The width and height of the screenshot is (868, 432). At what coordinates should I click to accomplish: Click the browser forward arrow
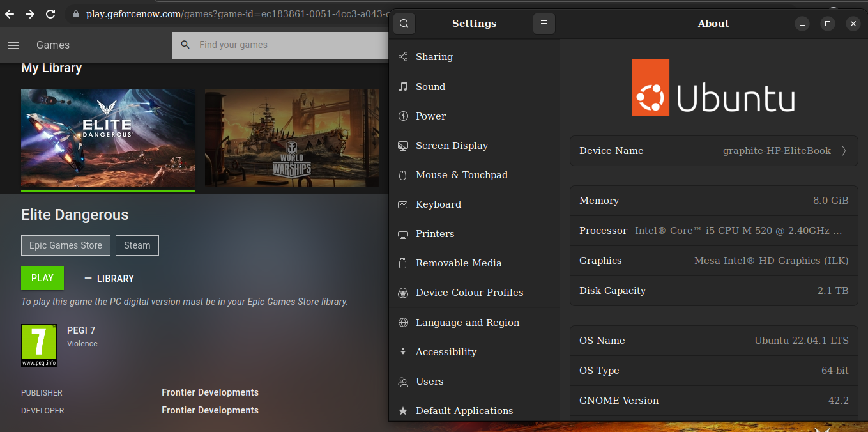(x=30, y=13)
